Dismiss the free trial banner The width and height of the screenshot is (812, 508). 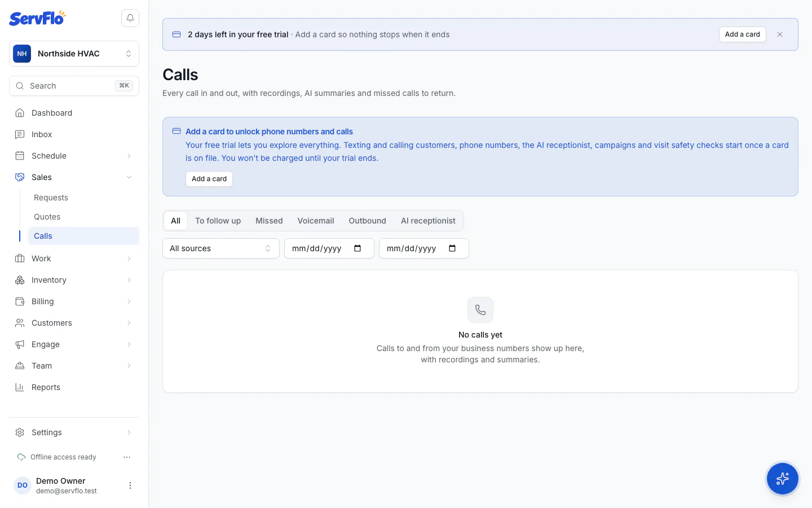coord(780,34)
